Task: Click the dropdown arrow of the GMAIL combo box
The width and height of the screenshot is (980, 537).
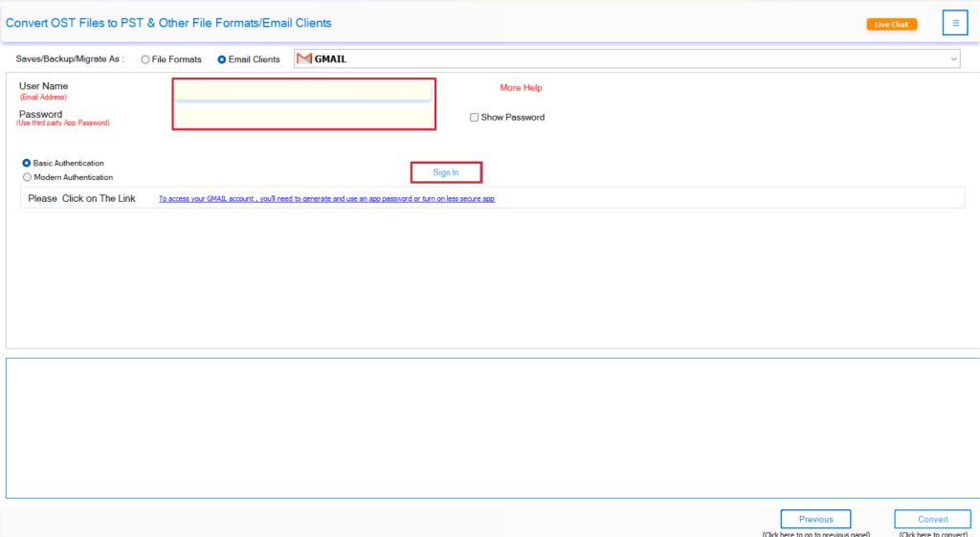Action: (x=954, y=59)
